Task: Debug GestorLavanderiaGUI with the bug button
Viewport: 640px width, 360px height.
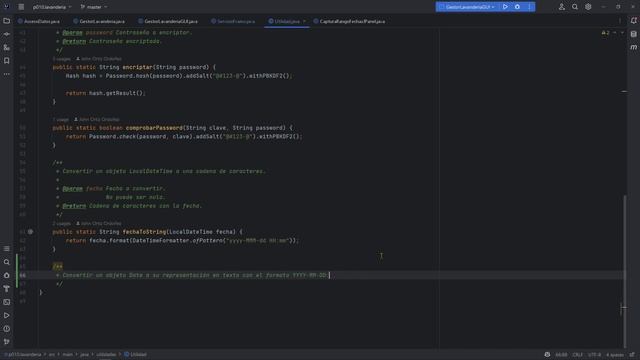Action: 517,7
